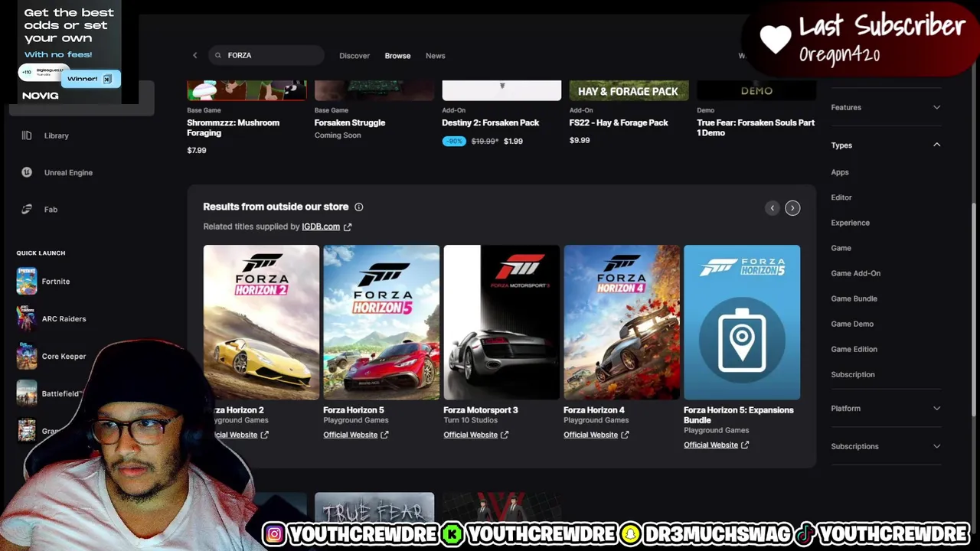The height and width of the screenshot is (551, 980).
Task: Click the back arrow beside the search box
Action: [194, 55]
